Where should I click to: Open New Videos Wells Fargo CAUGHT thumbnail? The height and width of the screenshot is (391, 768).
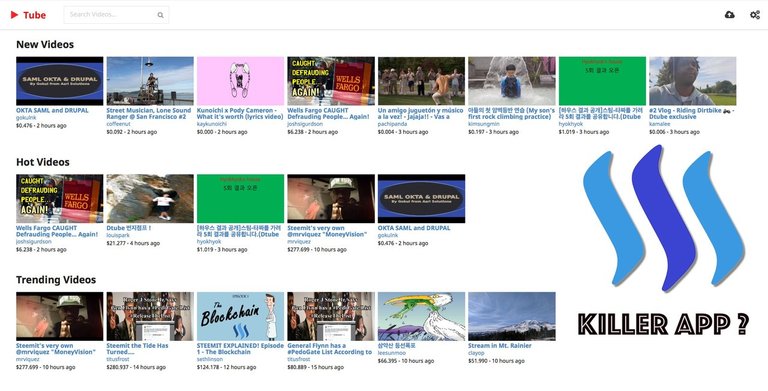pyautogui.click(x=331, y=81)
